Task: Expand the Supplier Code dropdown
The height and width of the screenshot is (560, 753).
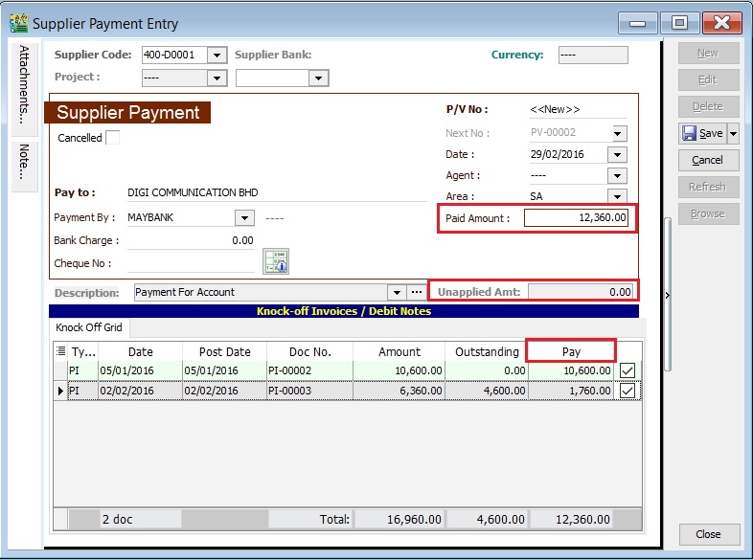Action: tap(217, 56)
